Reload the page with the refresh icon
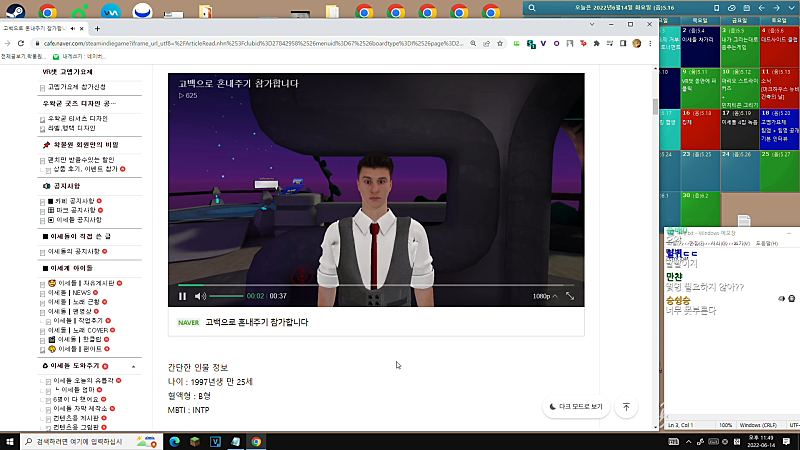The image size is (800, 450). click(x=21, y=44)
